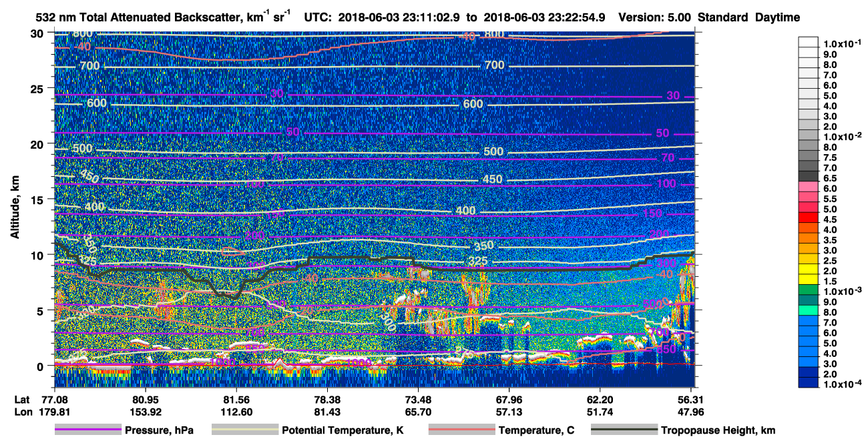Click latitude value '78.38'
This screenshot has height=445, width=868.
(327, 399)
